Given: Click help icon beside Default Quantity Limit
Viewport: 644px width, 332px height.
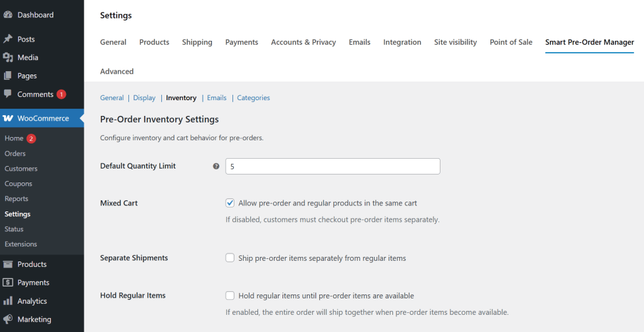Looking at the screenshot, I should [216, 167].
